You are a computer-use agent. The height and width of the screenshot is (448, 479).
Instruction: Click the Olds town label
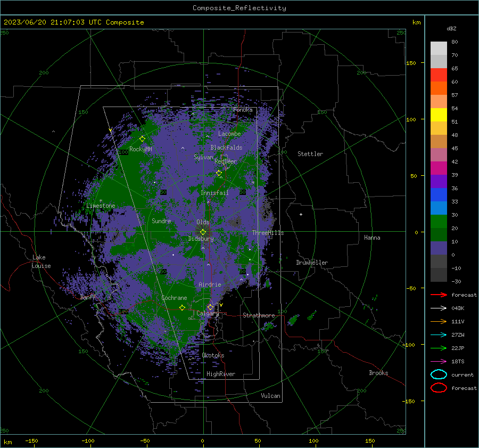[203, 222]
